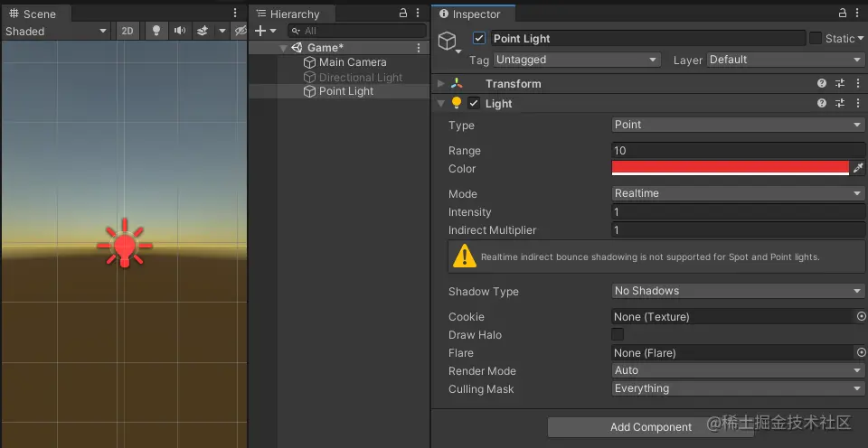Pick color with eyedropper icon
The width and height of the screenshot is (868, 448).
click(858, 168)
